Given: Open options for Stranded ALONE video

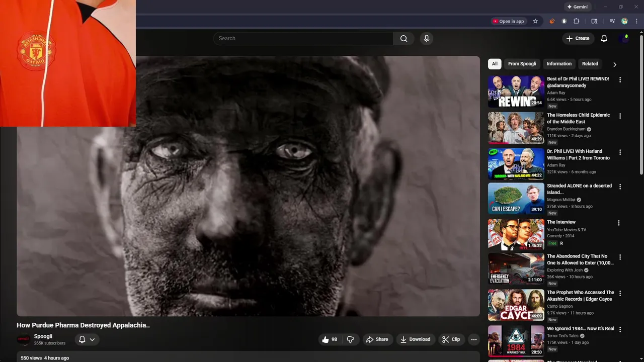Looking at the screenshot, I should click(x=620, y=187).
